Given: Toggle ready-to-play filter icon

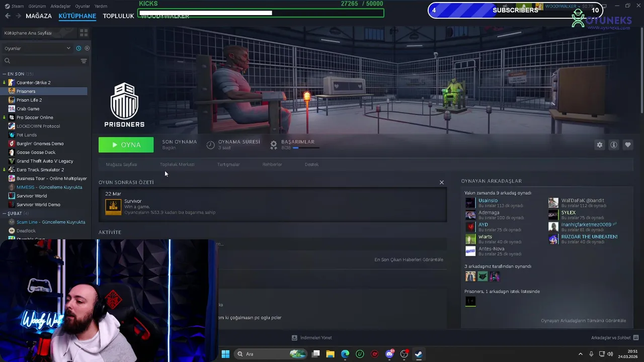Looking at the screenshot, I should (87, 48).
